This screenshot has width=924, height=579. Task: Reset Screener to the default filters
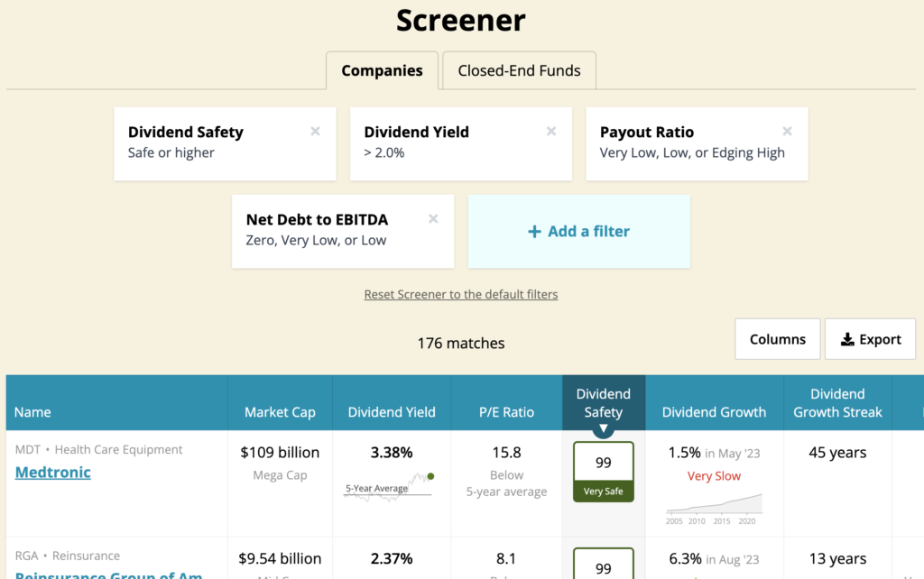461,294
